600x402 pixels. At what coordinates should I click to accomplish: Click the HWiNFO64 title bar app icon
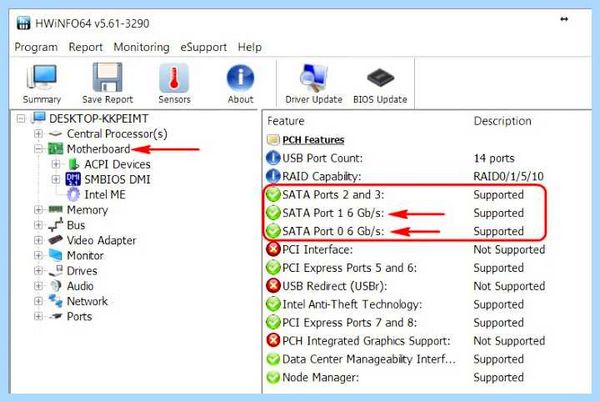pyautogui.click(x=24, y=23)
